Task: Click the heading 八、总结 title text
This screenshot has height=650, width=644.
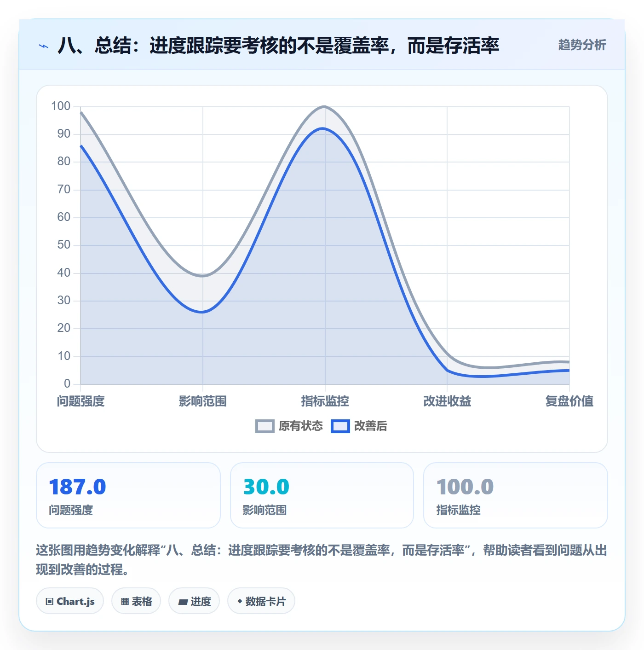Action: point(278,46)
